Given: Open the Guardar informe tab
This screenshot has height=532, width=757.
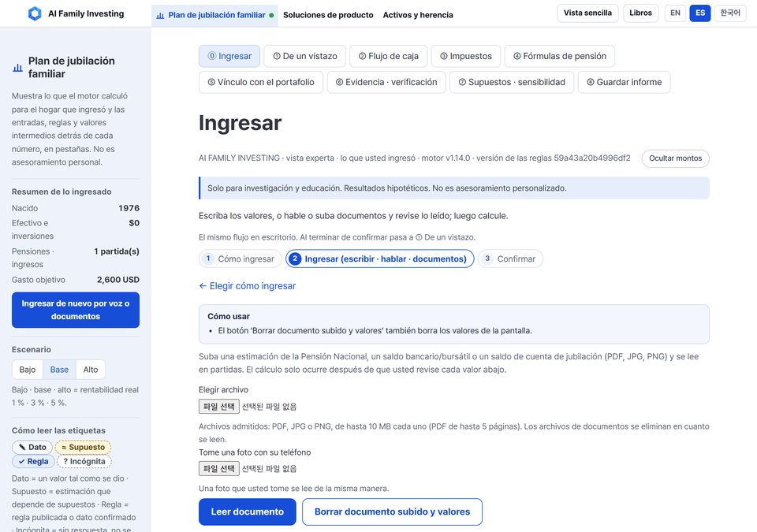Looking at the screenshot, I should pos(624,82).
